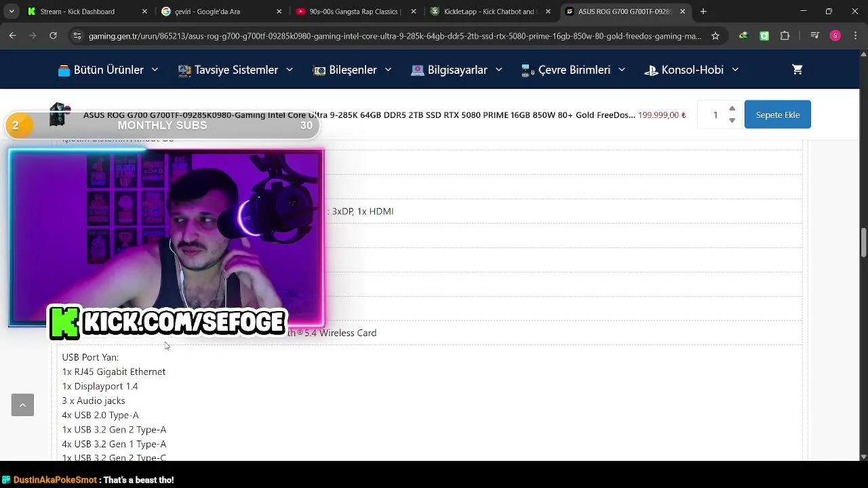
Task: Close the Kicklet.app tab
Action: pyautogui.click(x=548, y=12)
